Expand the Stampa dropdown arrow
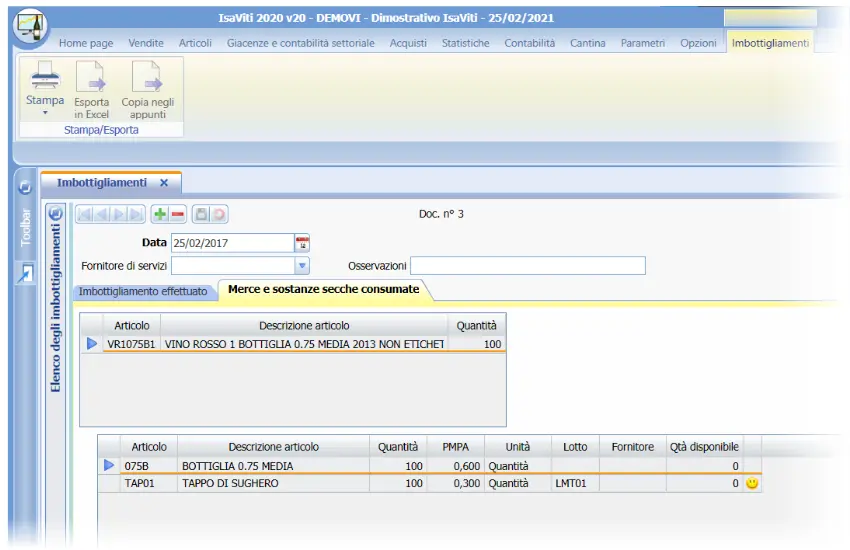This screenshot has height=550, width=850. point(45,113)
